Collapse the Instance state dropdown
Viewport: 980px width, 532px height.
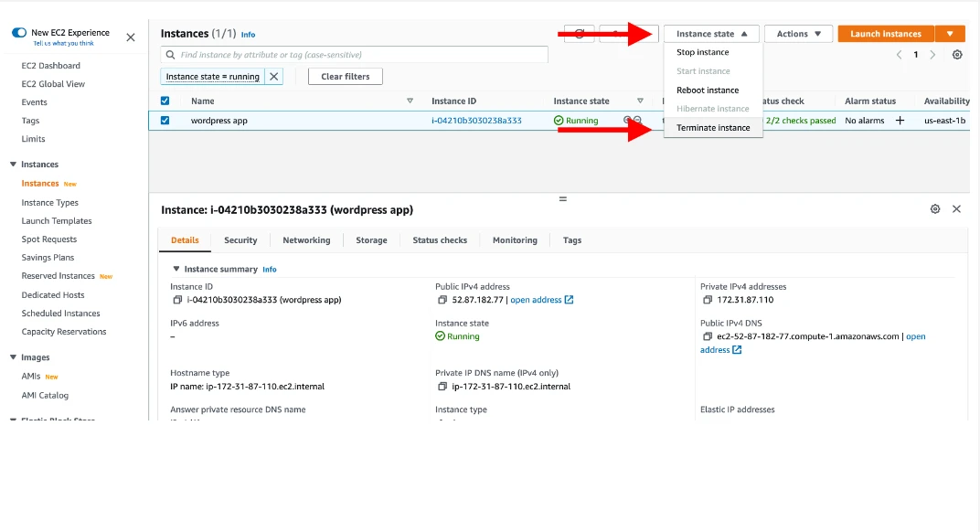711,34
